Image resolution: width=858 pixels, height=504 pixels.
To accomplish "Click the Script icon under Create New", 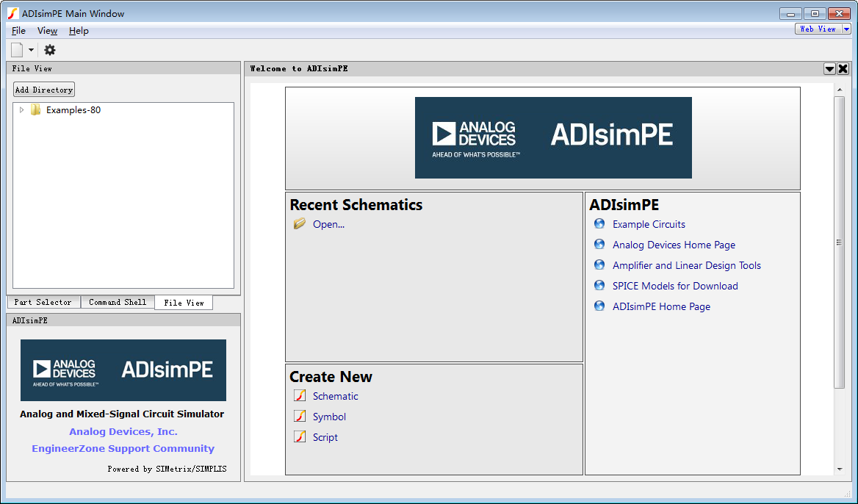I will pos(300,436).
